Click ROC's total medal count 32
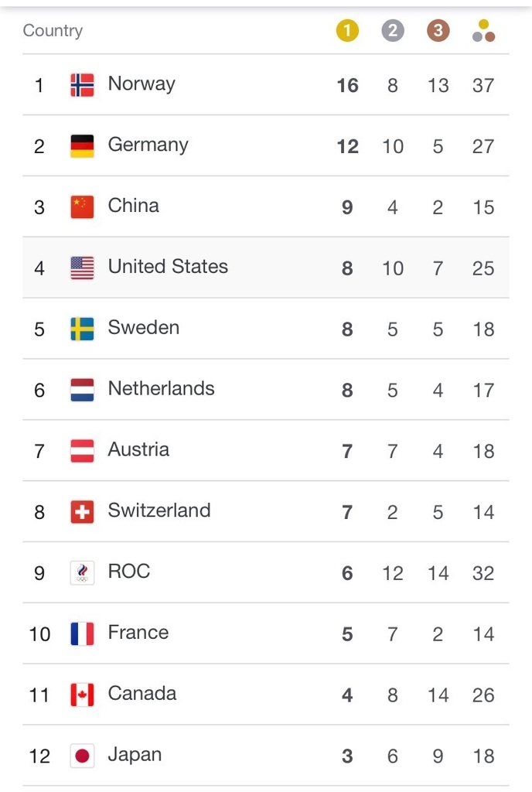This screenshot has width=532, height=792. 483,573
